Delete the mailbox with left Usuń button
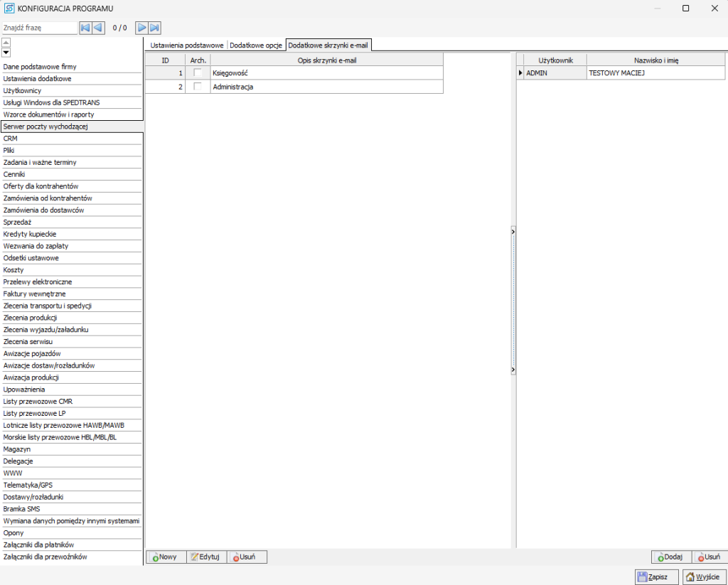This screenshot has width=728, height=585. click(247, 557)
